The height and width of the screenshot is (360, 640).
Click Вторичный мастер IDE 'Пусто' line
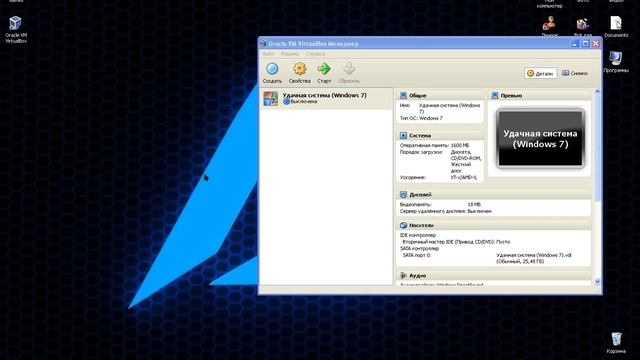(x=456, y=242)
